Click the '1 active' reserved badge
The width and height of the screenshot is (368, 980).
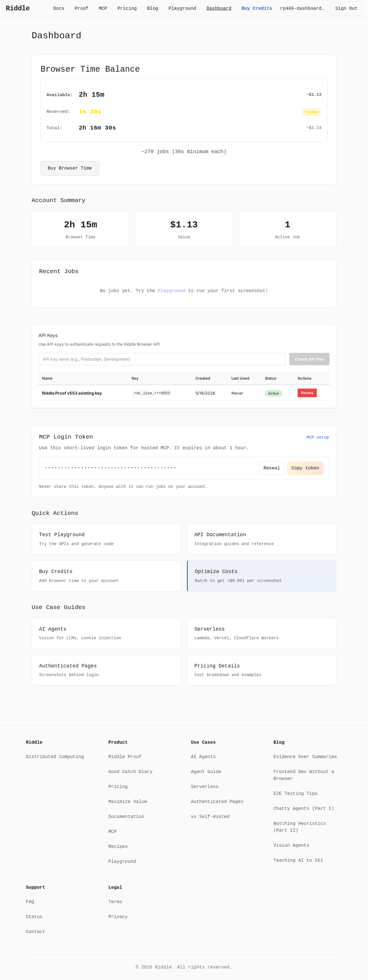pyautogui.click(x=312, y=112)
